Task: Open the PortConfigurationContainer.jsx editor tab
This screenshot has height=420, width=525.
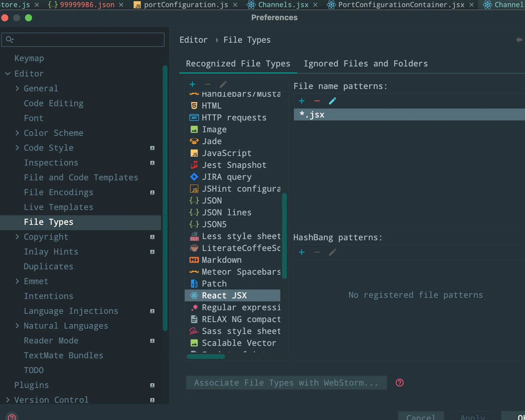Action: 401,5
